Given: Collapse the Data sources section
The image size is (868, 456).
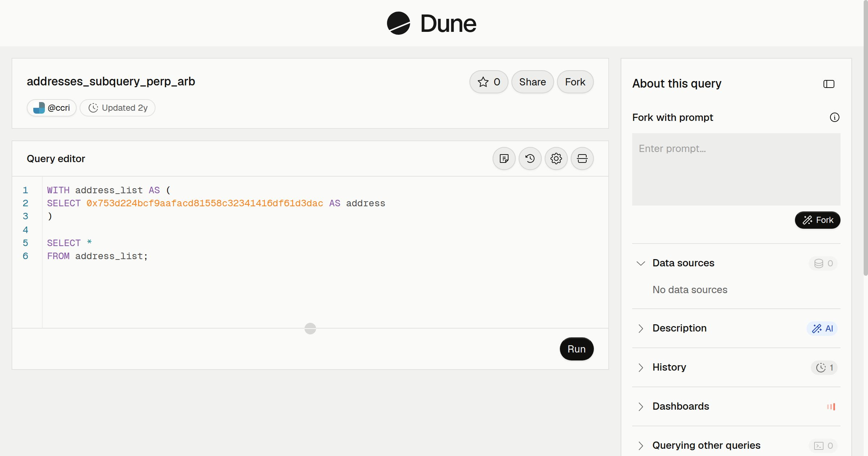Looking at the screenshot, I should click(641, 263).
